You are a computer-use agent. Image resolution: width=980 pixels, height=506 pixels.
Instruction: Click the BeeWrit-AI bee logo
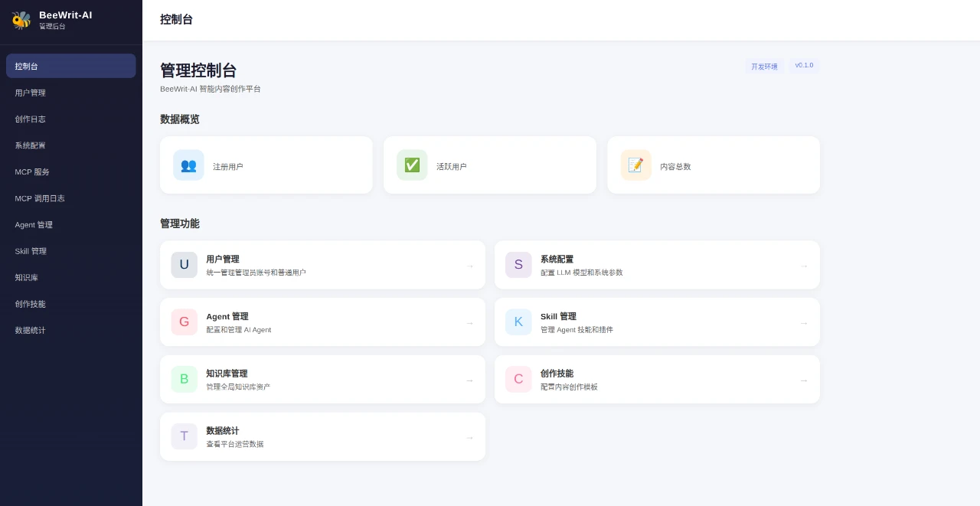21,20
